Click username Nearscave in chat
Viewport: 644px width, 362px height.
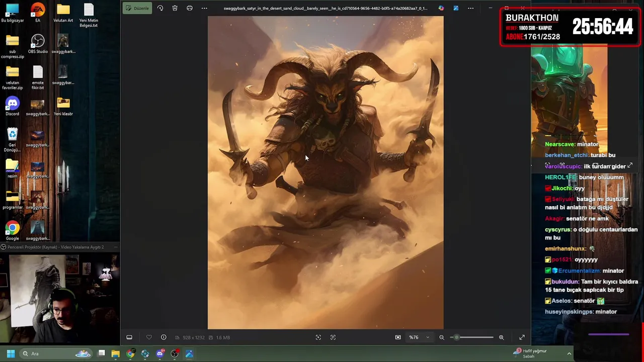(x=559, y=144)
